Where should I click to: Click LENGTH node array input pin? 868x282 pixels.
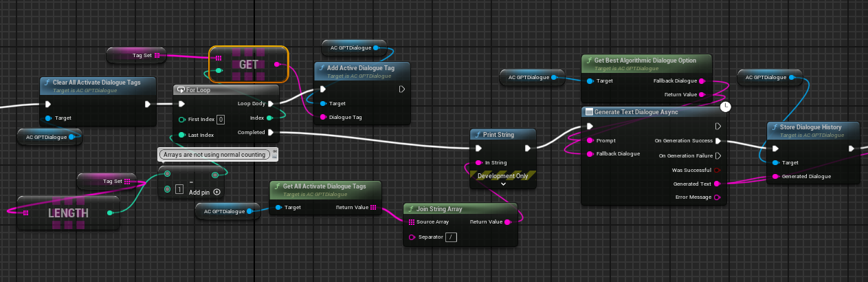(25, 213)
